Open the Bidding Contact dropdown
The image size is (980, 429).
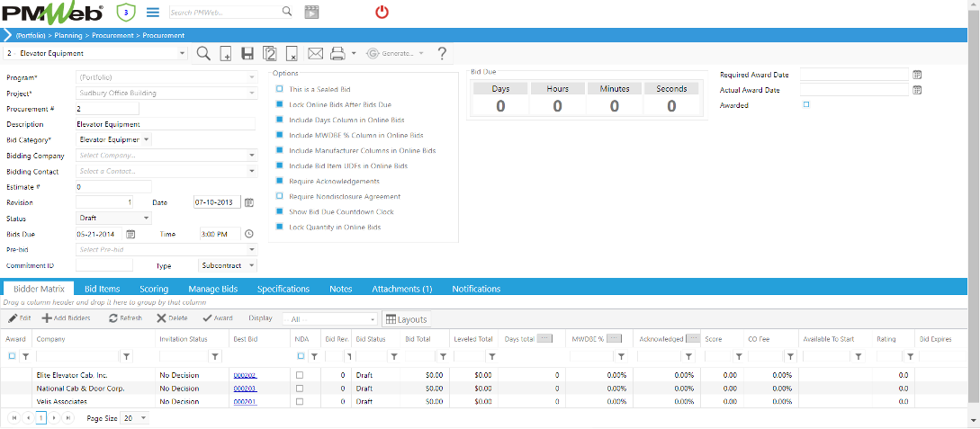(x=252, y=171)
